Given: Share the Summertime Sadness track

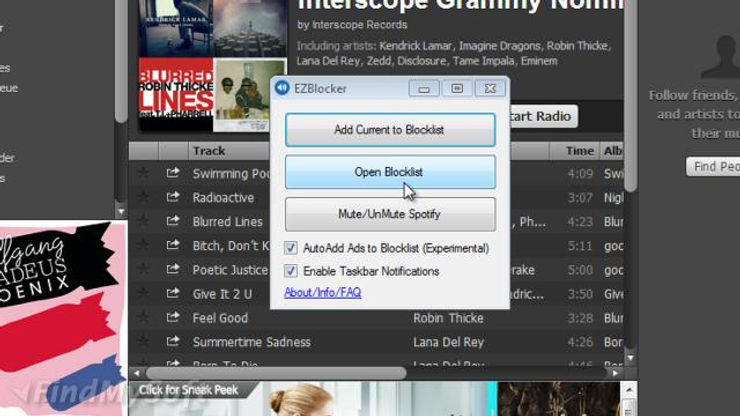Looking at the screenshot, I should 173,341.
